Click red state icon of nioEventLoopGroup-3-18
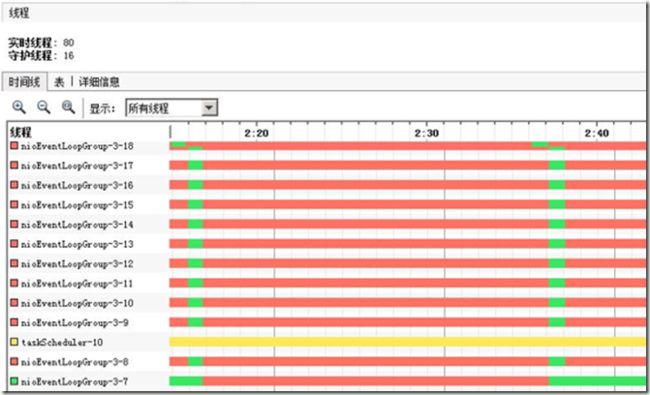 14,145
